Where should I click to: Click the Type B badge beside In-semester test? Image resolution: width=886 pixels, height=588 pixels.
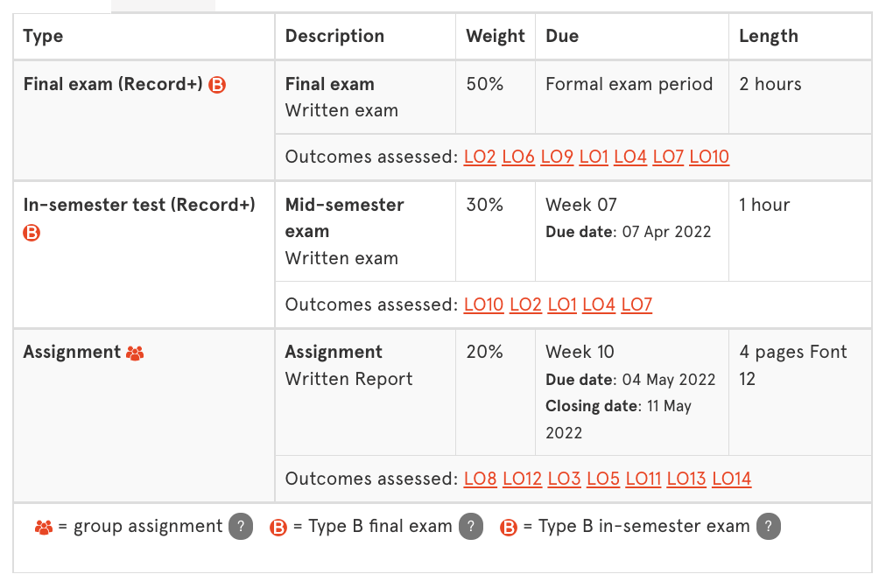pos(32,233)
